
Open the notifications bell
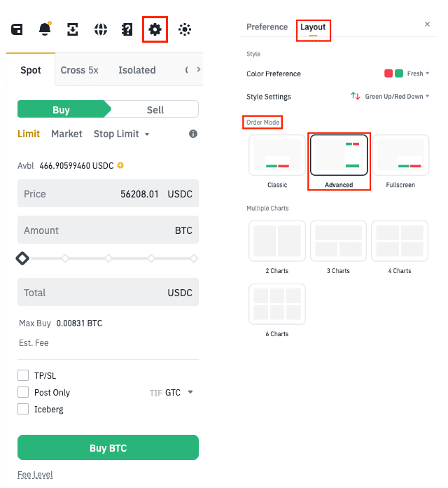tap(45, 29)
